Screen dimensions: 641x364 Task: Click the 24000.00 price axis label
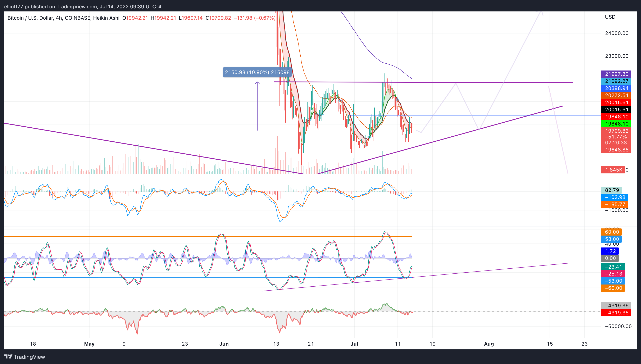coord(617,33)
